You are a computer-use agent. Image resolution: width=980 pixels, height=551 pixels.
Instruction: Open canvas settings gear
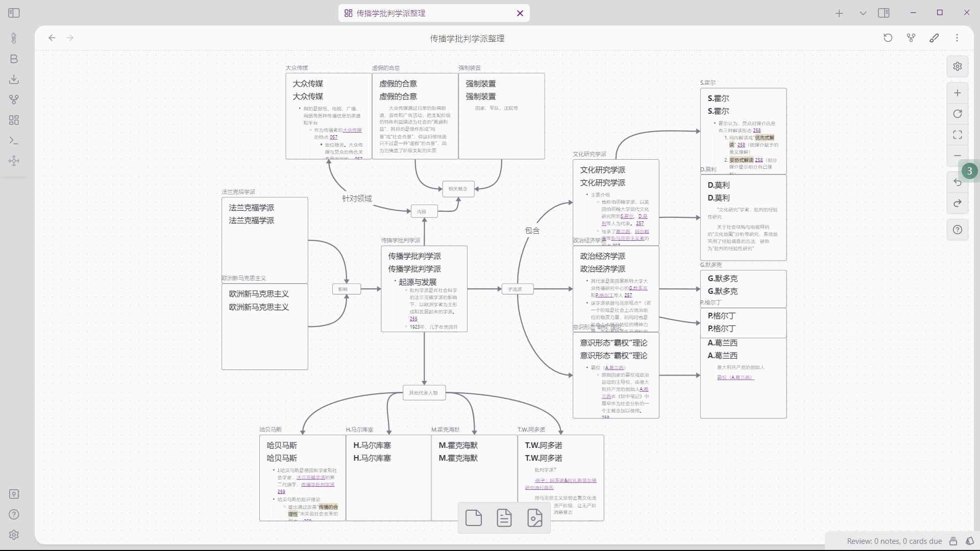click(958, 66)
